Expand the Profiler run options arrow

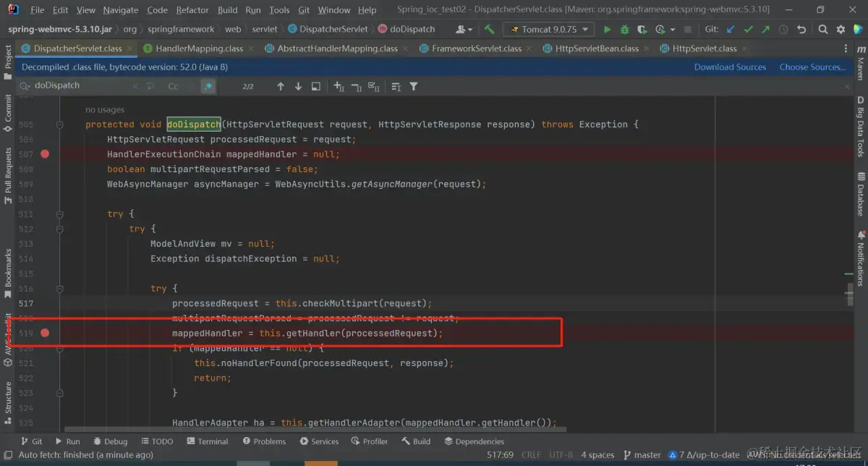click(x=673, y=30)
